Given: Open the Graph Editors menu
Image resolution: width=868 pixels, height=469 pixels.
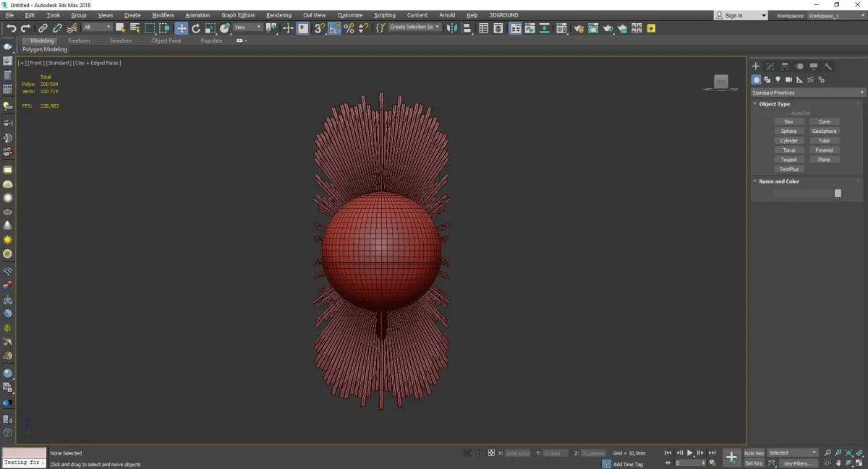Looking at the screenshot, I should coord(238,15).
